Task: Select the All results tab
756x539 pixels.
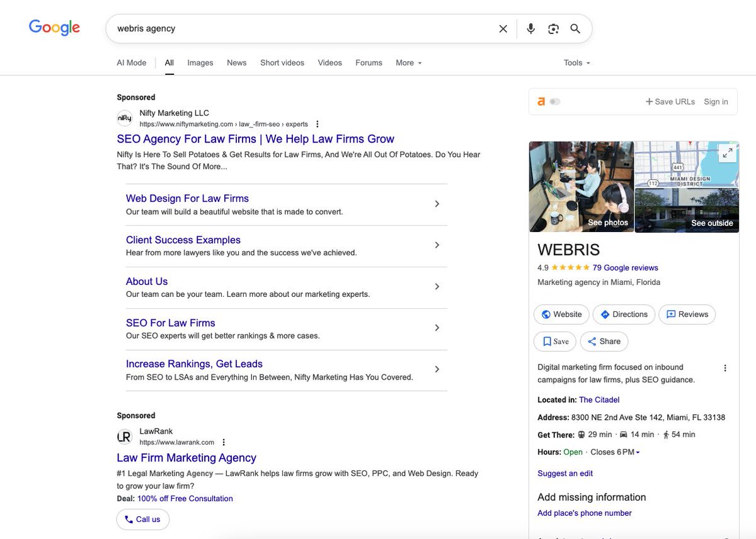Action: [x=169, y=63]
